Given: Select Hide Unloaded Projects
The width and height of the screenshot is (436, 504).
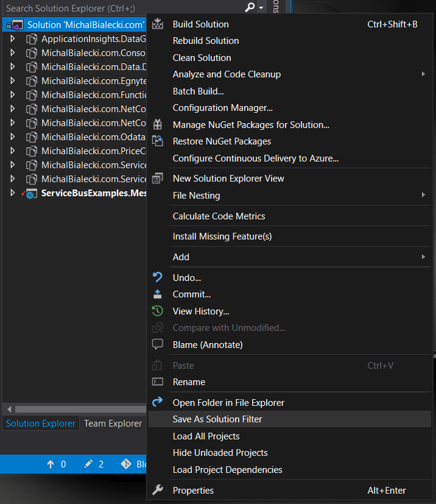Looking at the screenshot, I should 290,453.
